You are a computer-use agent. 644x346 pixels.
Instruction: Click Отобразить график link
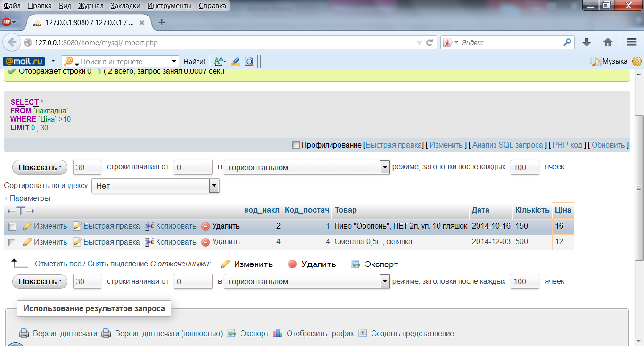tap(314, 334)
